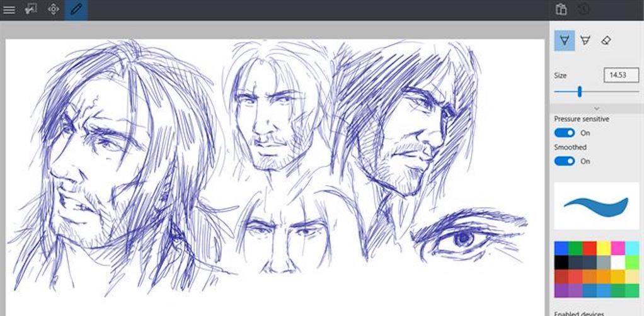
Task: Click the Size slider handle
Action: click(579, 92)
